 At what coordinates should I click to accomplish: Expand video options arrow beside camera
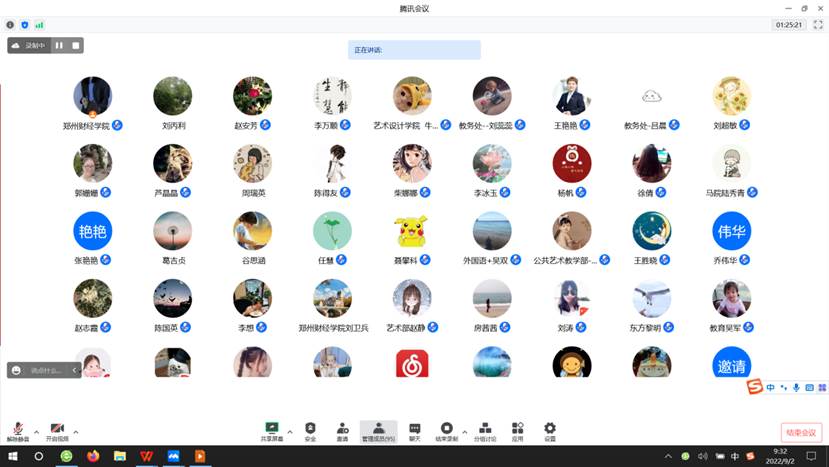coord(76,432)
